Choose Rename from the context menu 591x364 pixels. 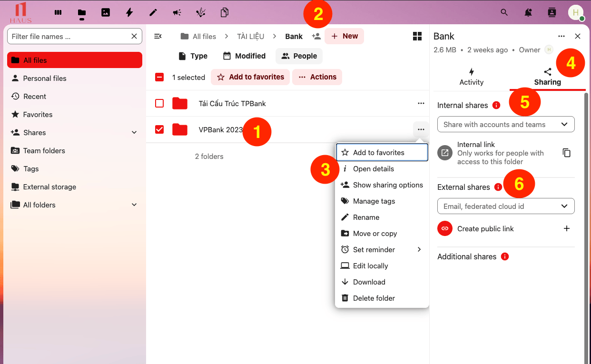point(366,217)
